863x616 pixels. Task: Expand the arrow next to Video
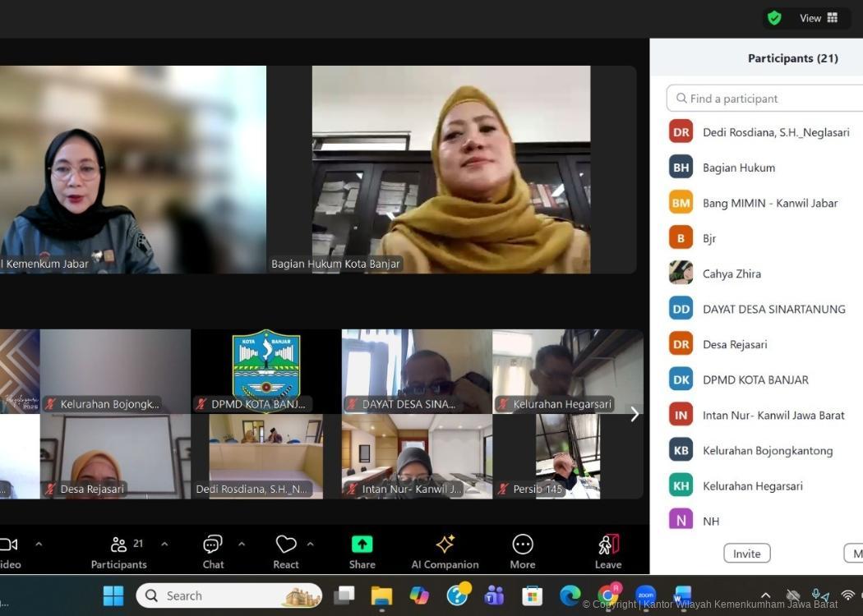coord(39,544)
